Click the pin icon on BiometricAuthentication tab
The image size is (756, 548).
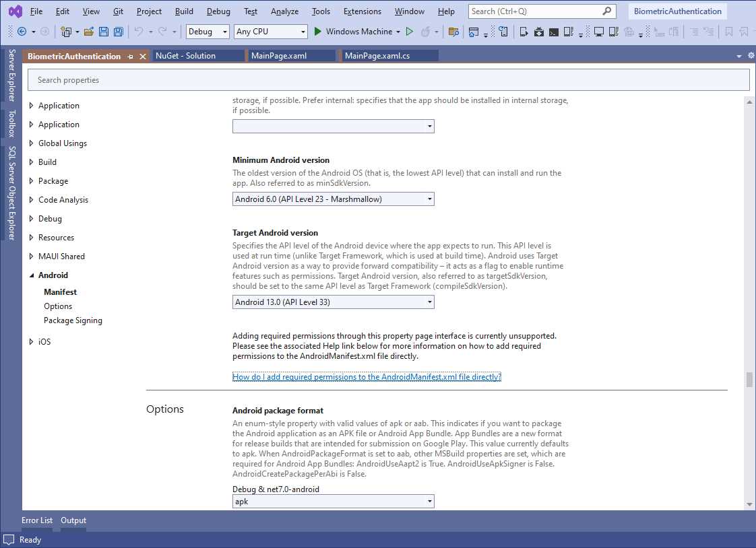pos(130,57)
